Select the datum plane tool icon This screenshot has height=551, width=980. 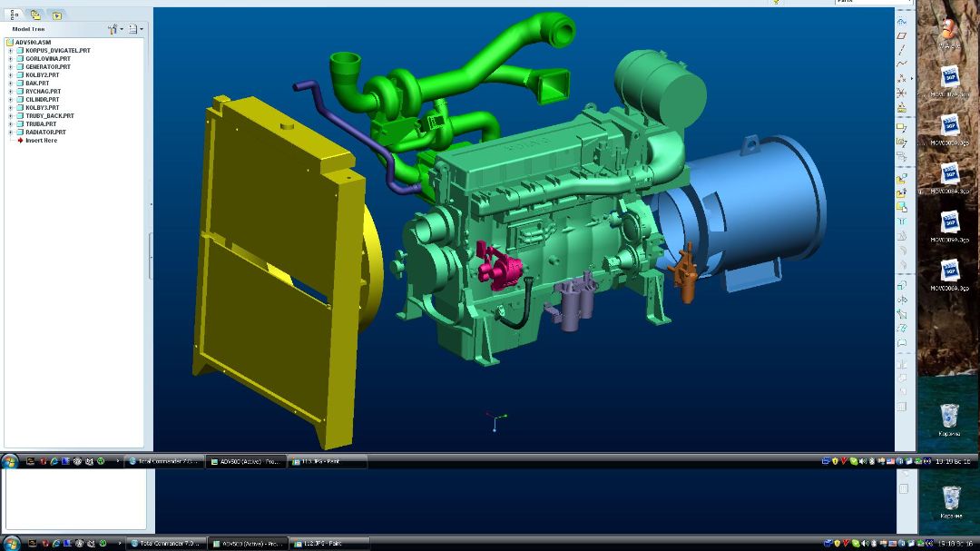coord(902,35)
